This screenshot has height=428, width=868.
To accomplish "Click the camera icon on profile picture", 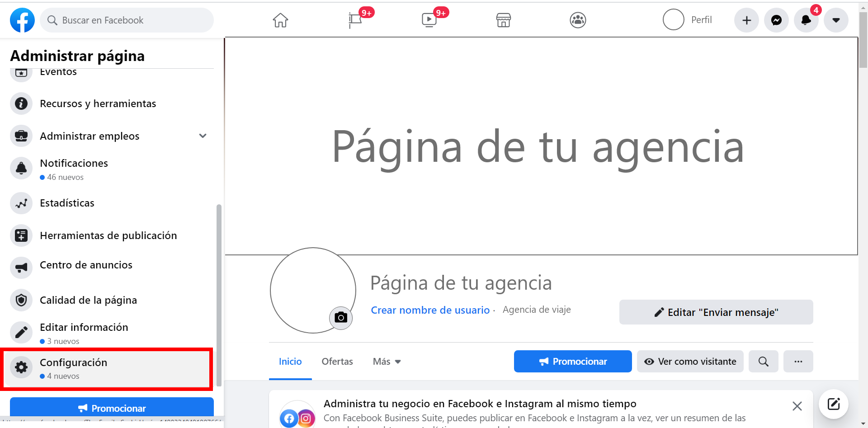I will (341, 318).
